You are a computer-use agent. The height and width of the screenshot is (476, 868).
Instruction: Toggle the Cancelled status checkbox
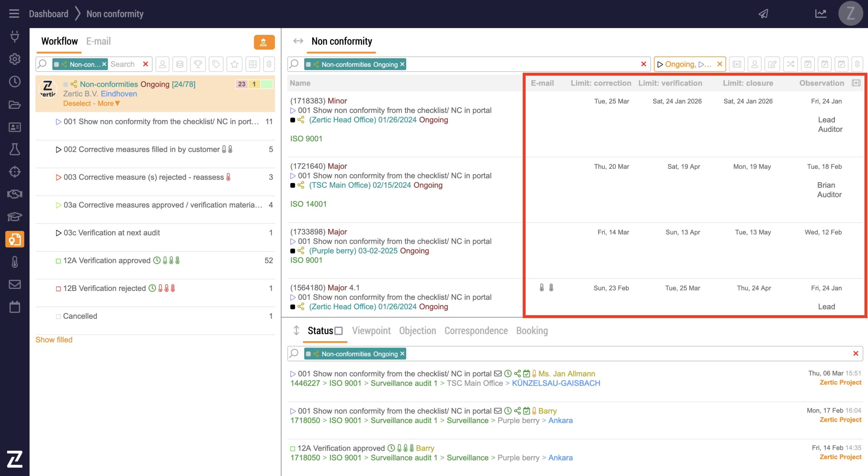point(58,316)
